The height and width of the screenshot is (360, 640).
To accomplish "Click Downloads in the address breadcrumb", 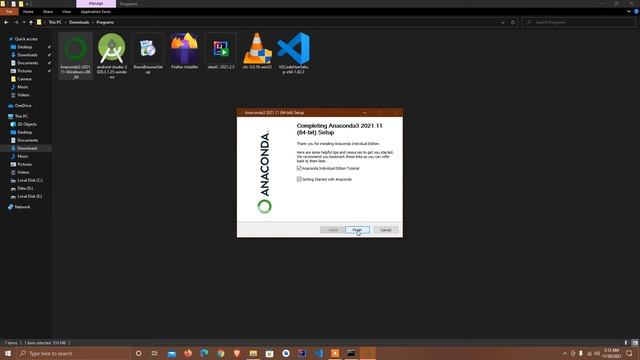I will (79, 22).
